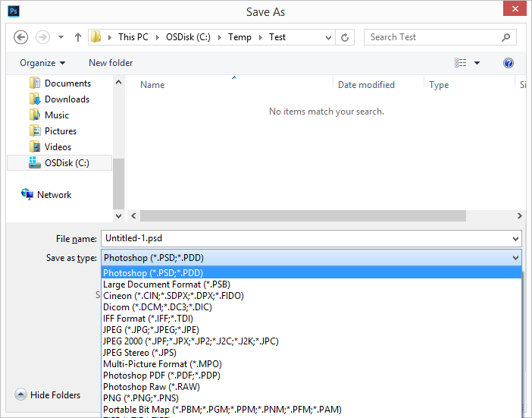Expand chevron after This PC in path
The width and height of the screenshot is (532, 418).
click(x=158, y=37)
